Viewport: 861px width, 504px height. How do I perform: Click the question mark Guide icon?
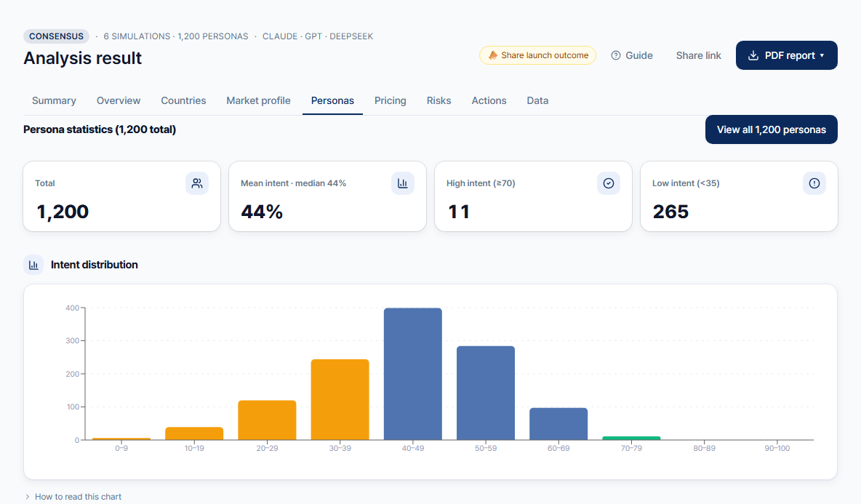[616, 55]
